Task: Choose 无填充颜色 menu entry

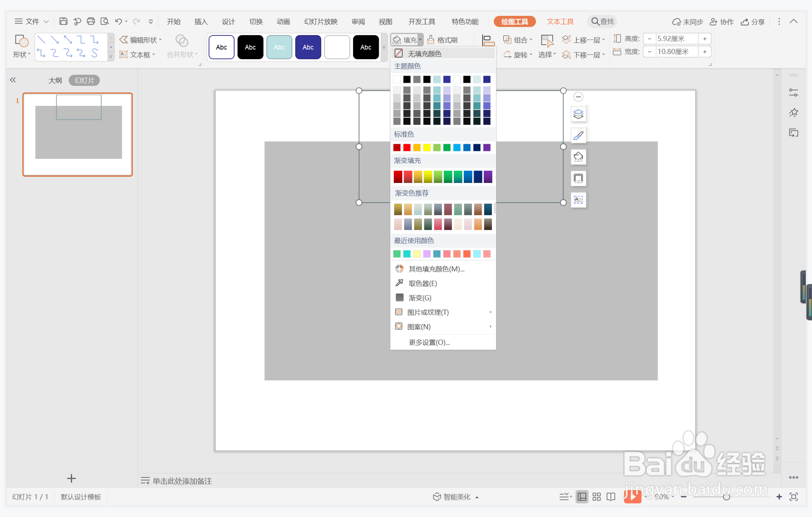Action: tap(424, 53)
